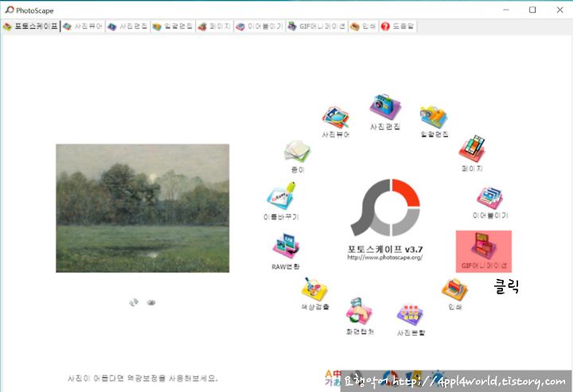Open the 일괄편집 tab in the top bar
573x392 pixels.
tap(173, 26)
